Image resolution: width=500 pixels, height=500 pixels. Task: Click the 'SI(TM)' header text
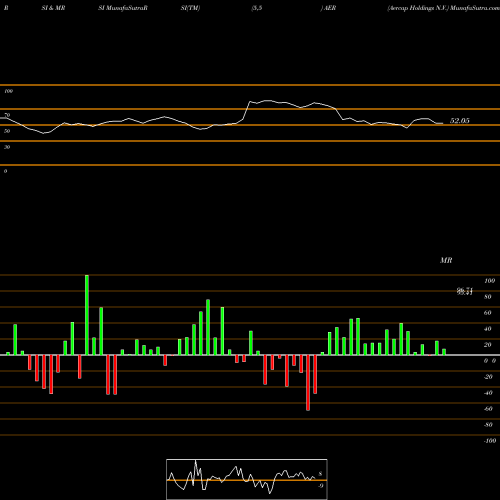[190, 8]
